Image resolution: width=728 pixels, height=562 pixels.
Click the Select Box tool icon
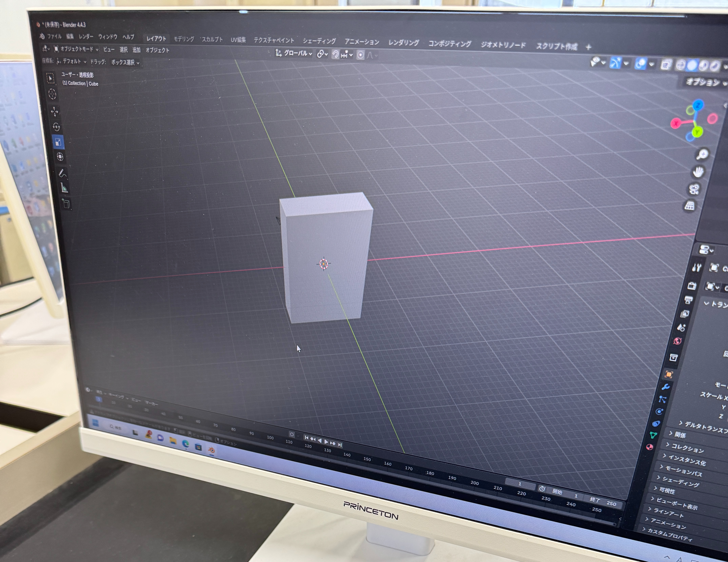coord(50,78)
